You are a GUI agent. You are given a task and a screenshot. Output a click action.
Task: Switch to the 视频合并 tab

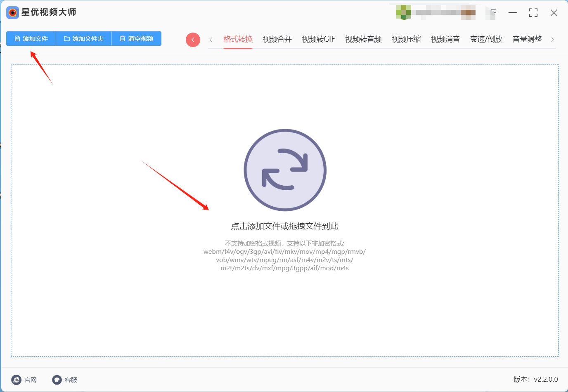[x=277, y=39]
